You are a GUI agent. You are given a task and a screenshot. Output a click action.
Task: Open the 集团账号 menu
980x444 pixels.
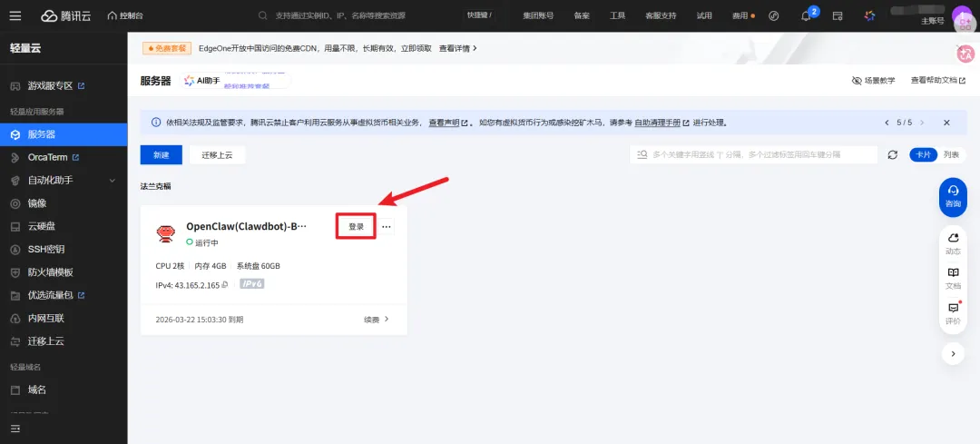tap(538, 15)
